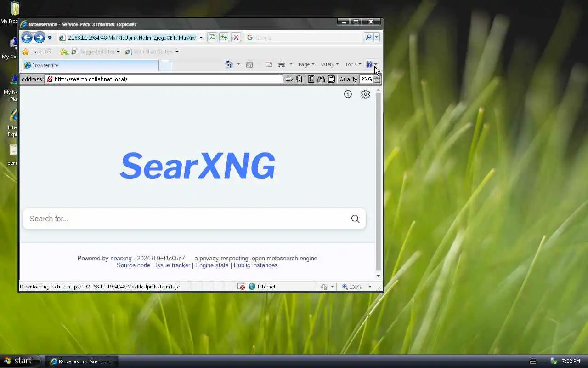Select the Browservice tab
This screenshot has height=368, width=588.
coord(90,65)
